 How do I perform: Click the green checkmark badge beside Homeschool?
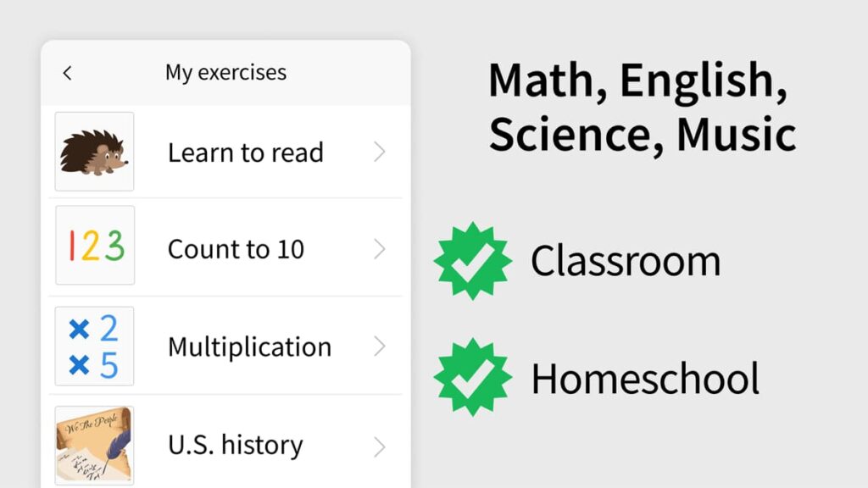point(472,378)
